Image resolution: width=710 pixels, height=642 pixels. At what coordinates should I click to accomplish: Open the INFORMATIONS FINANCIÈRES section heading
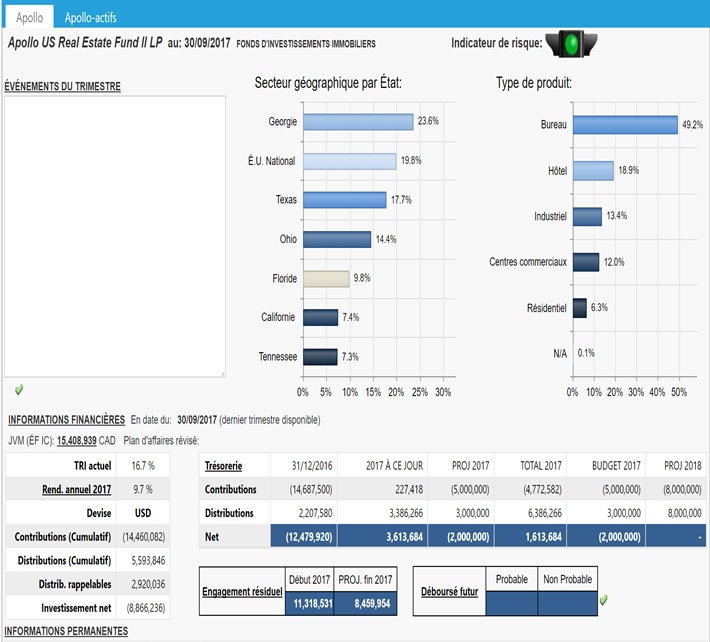click(x=66, y=419)
